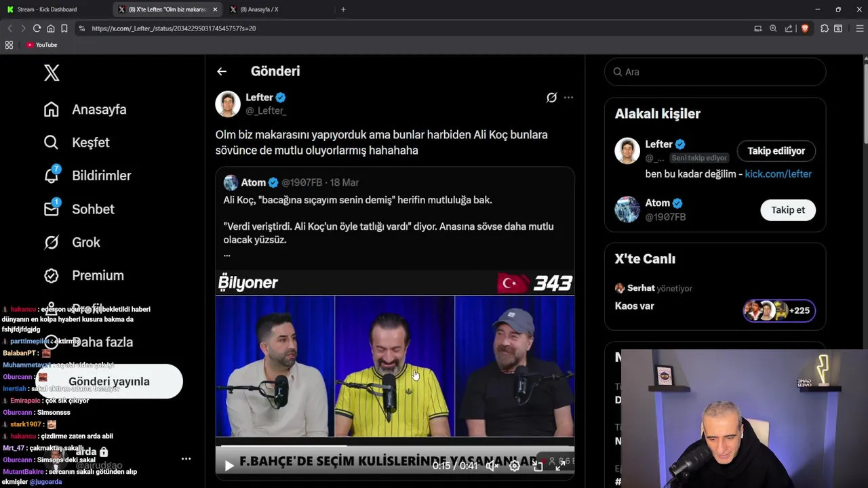The width and height of the screenshot is (868, 488).
Task: Click the Brave Shields icon
Action: (805, 28)
